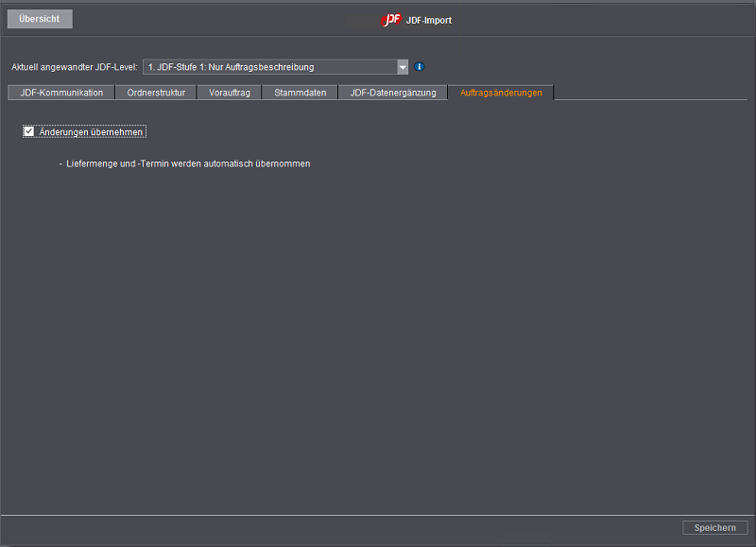Image resolution: width=756 pixels, height=547 pixels.
Task: Click the Änderungen übernehmen label text
Action: (x=90, y=131)
